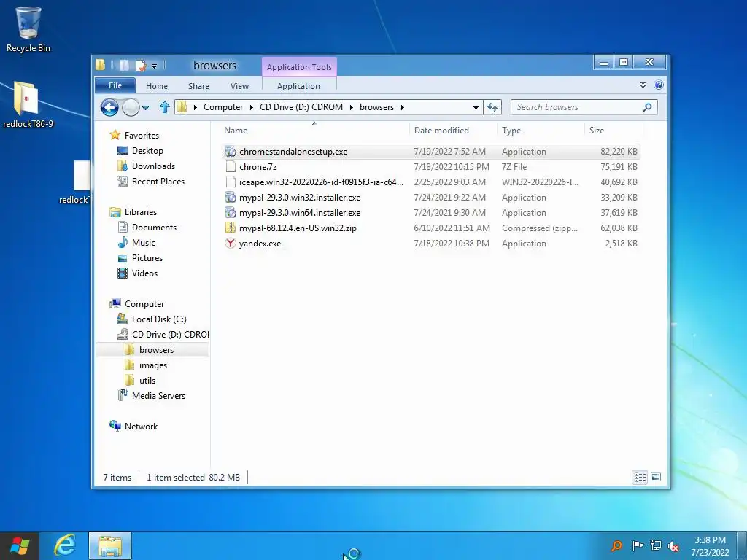Screen dimensions: 747x560
Task: Click Computer in the address bar
Action: pyautogui.click(x=223, y=107)
